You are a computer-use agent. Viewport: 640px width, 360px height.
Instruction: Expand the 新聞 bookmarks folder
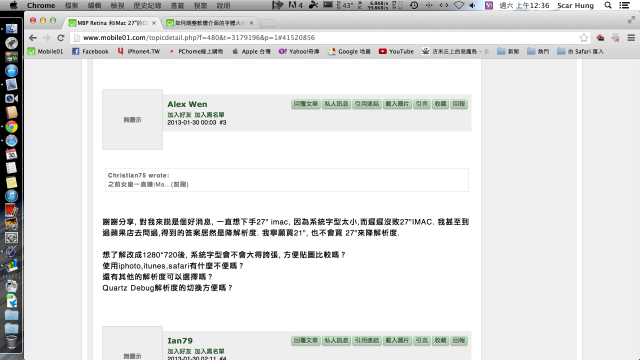click(x=508, y=51)
